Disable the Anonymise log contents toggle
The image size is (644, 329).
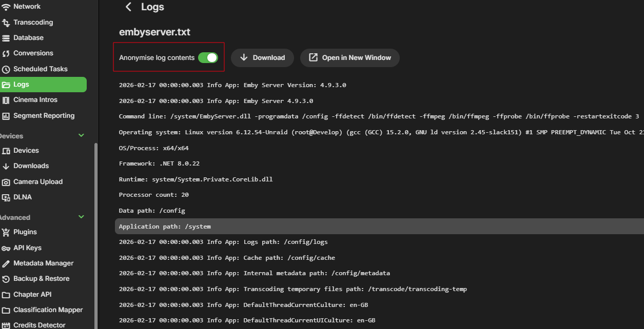208,58
